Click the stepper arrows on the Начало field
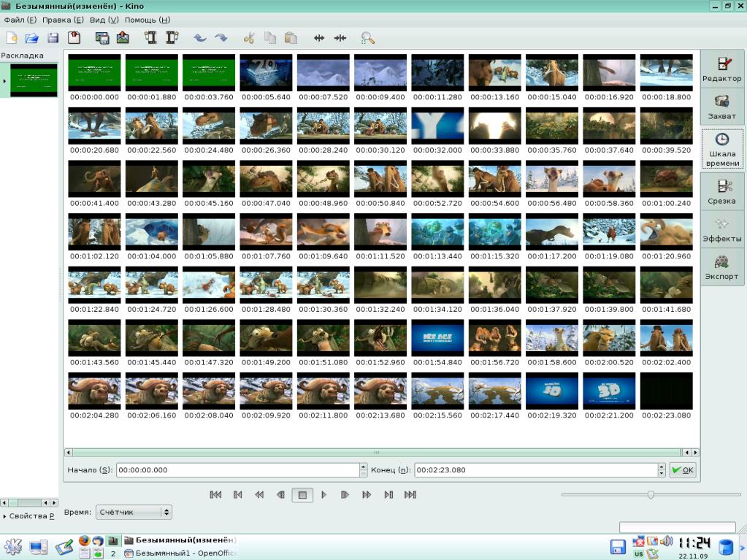 pyautogui.click(x=363, y=470)
